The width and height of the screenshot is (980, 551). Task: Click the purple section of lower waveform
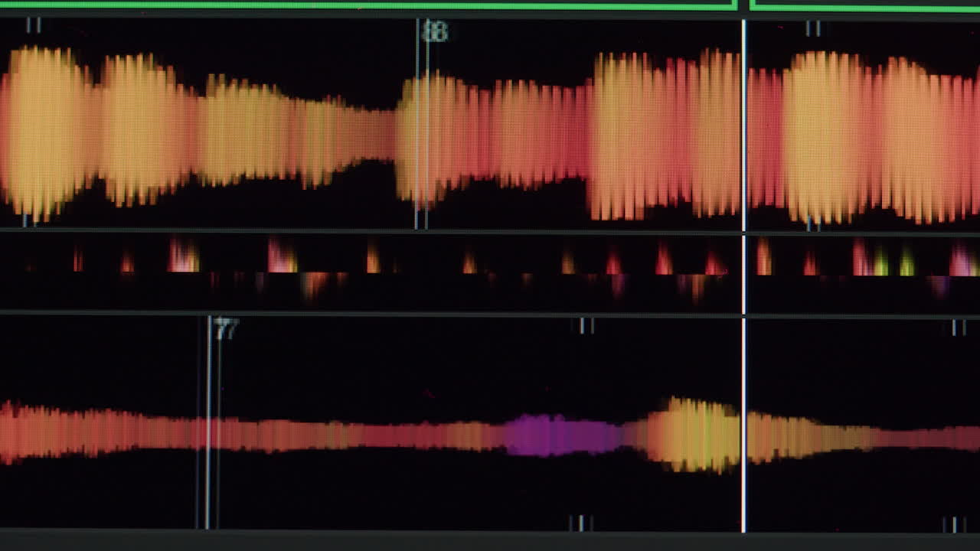coord(557,435)
